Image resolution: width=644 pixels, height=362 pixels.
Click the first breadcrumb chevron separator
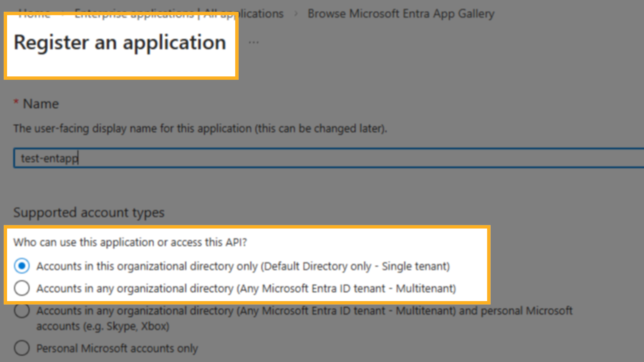click(x=62, y=13)
